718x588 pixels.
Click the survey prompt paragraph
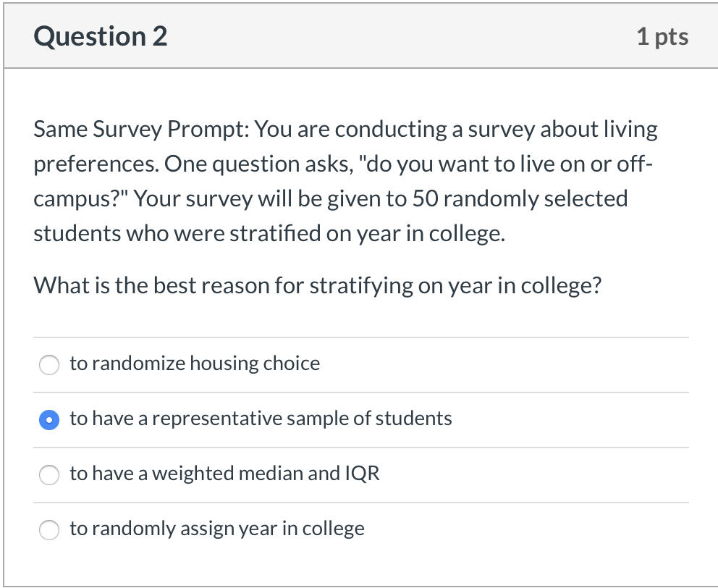point(345,180)
